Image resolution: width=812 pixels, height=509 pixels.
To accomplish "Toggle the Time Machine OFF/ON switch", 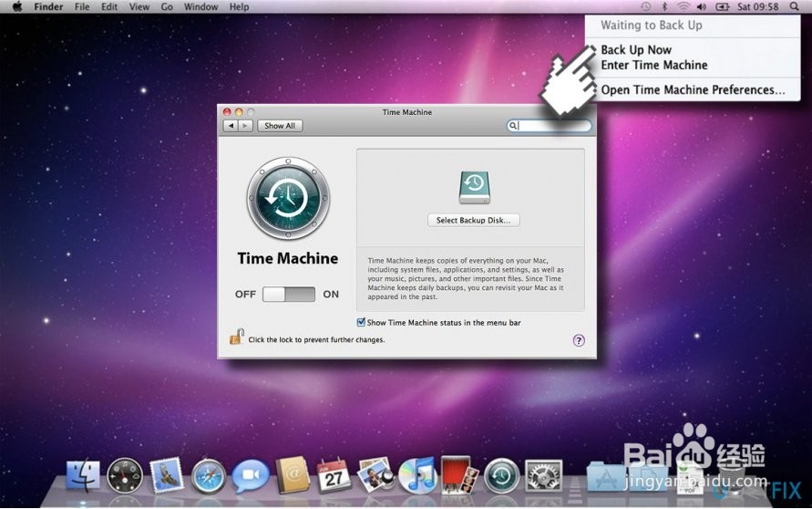I will click(x=289, y=295).
